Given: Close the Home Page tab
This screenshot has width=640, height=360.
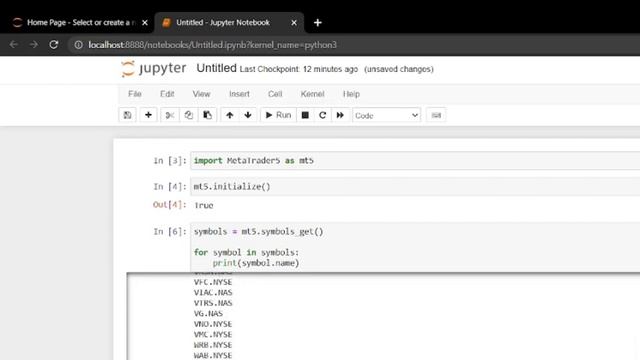Looking at the screenshot, I should point(144,23).
